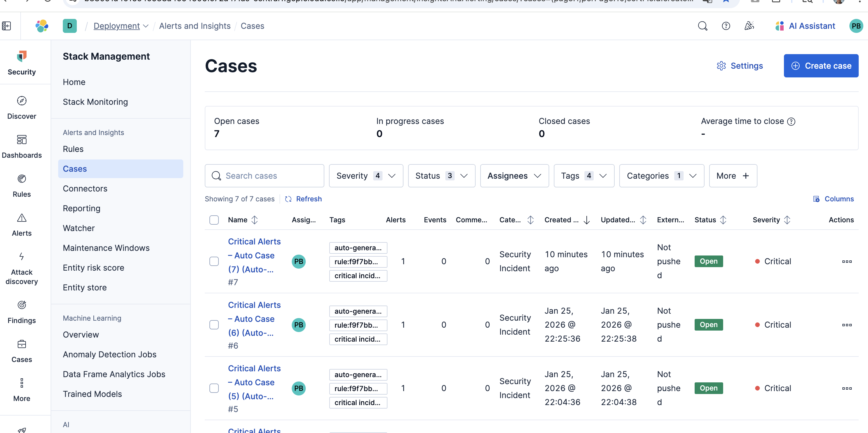The width and height of the screenshot is (868, 433).
Task: Open Findings in the side navigation
Action: [22, 312]
